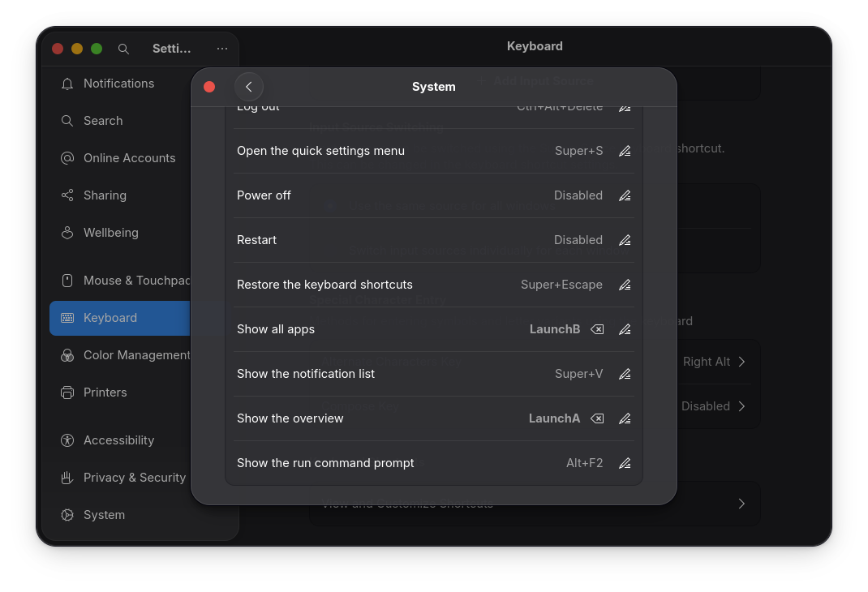
Task: Edit the Power off shortcut with pencil icon
Action: [625, 195]
